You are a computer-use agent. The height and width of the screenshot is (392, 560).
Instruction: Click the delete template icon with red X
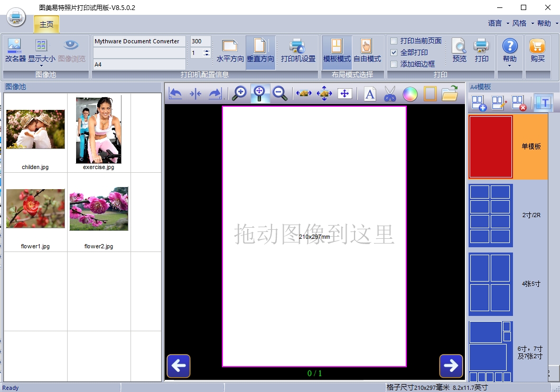519,103
